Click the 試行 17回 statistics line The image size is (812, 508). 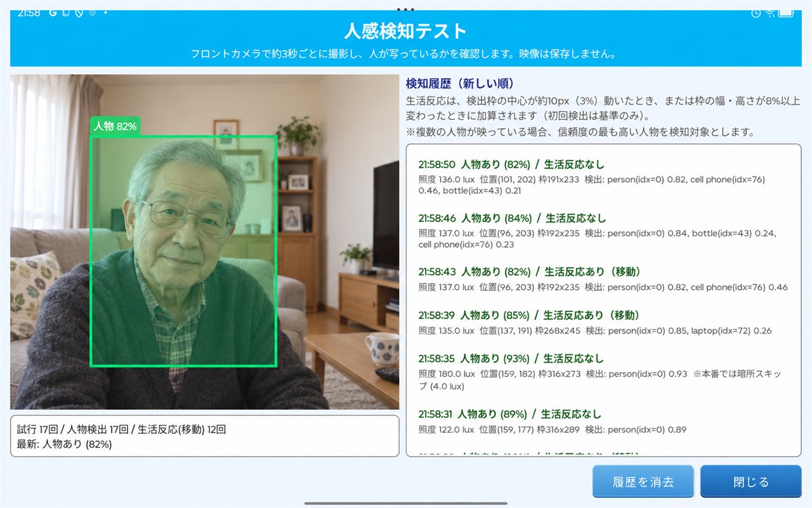(x=121, y=429)
